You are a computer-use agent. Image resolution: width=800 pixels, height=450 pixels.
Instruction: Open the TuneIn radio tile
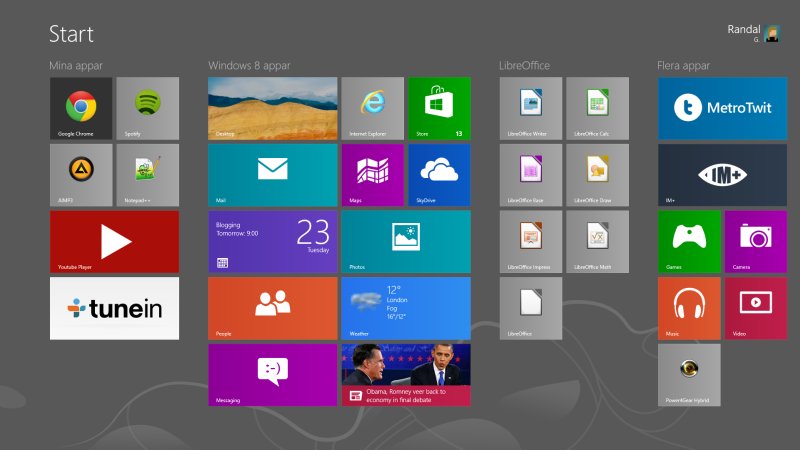pyautogui.click(x=114, y=308)
